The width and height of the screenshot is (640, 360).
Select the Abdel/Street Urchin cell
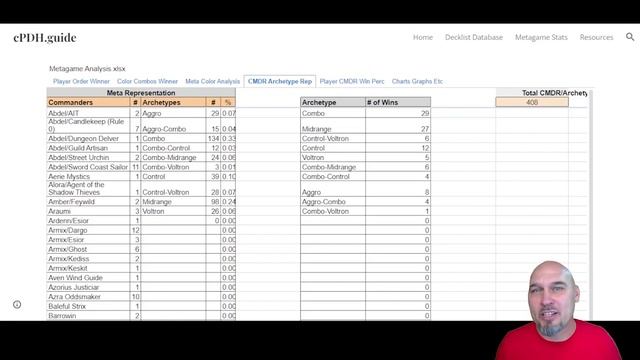[x=88, y=157]
